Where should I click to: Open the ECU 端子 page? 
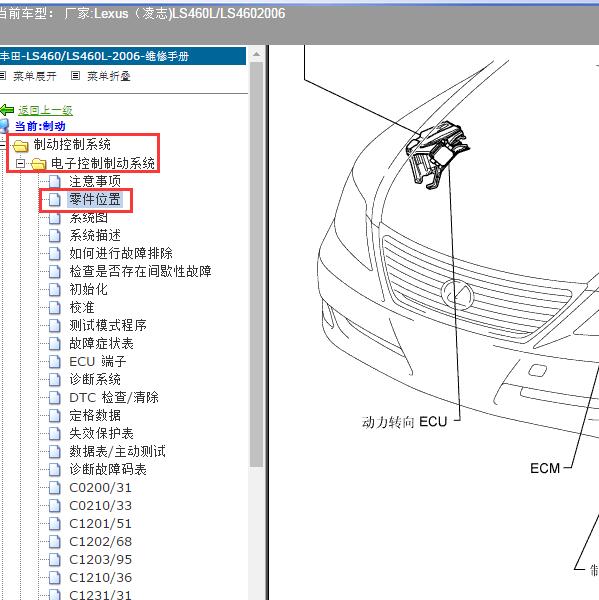tap(98, 361)
